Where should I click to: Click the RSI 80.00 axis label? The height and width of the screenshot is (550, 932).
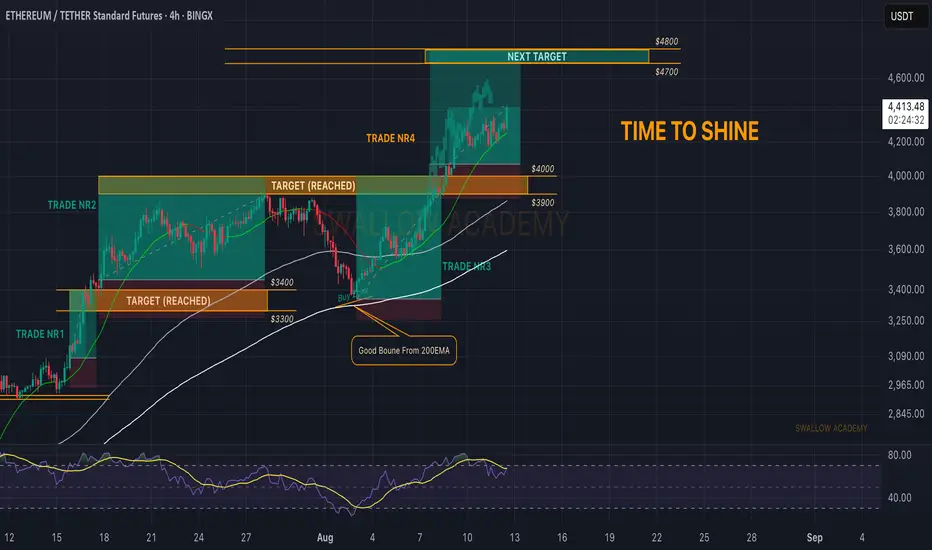point(899,455)
